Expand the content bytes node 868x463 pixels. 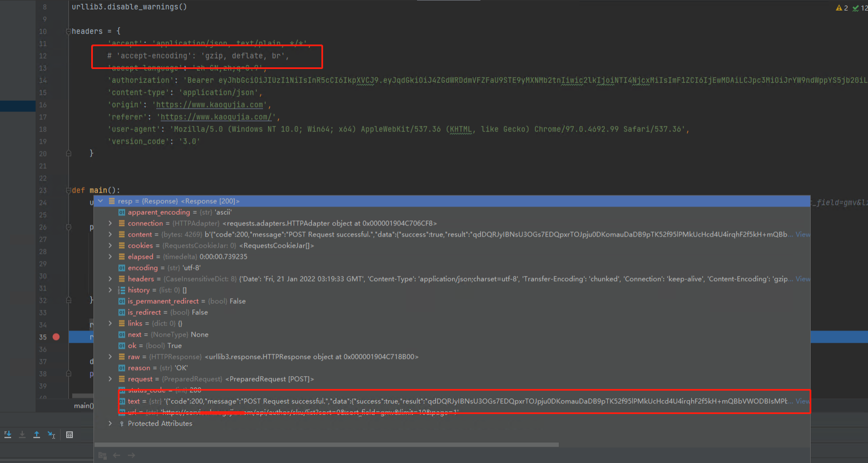(110, 234)
